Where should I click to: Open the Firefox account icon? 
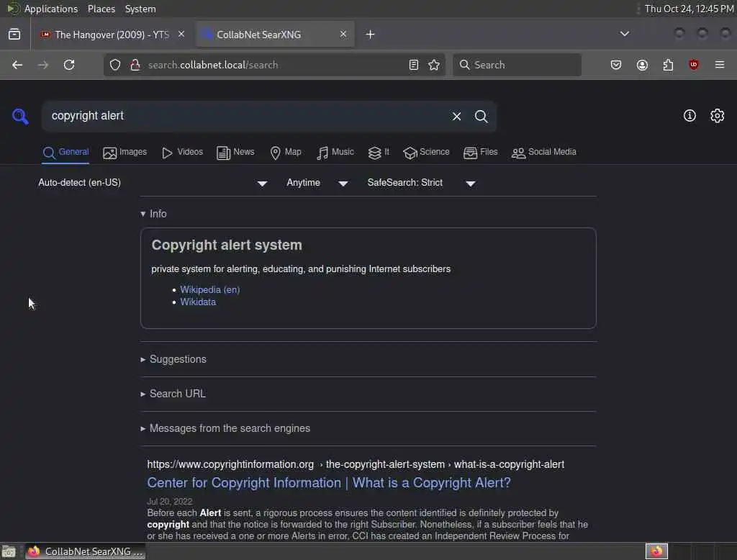coord(642,65)
